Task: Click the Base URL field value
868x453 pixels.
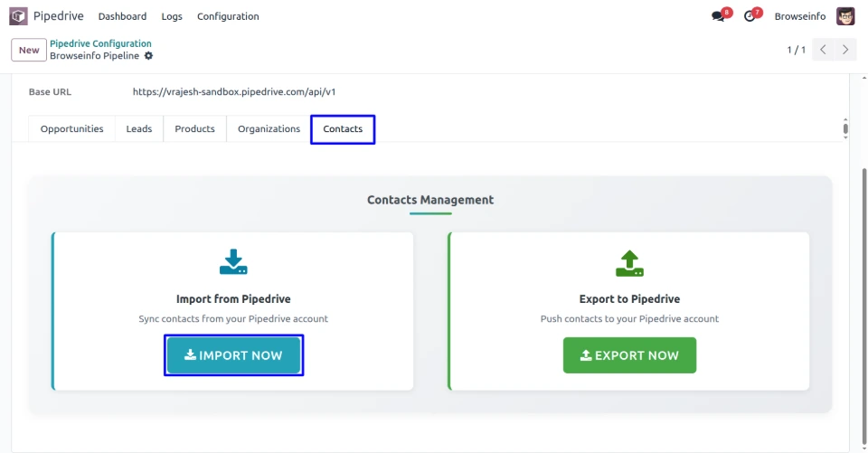Action: tap(234, 91)
